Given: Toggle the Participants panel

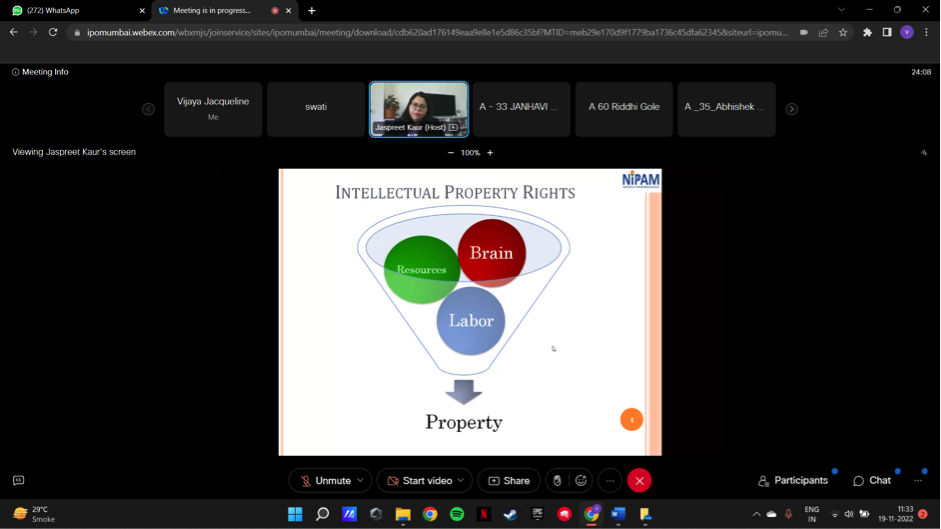Looking at the screenshot, I should (793, 481).
